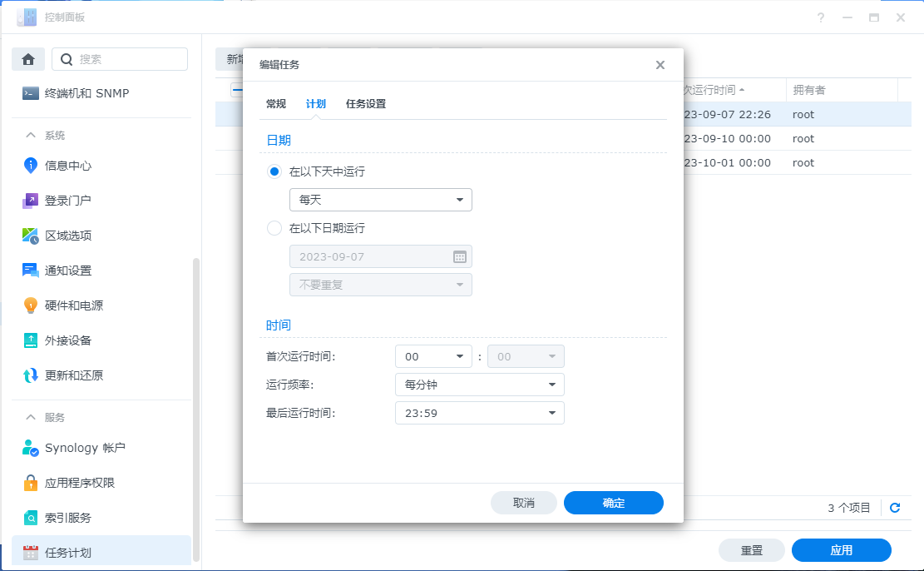Open the 运行频率 每分钟 dropdown

pyautogui.click(x=479, y=385)
